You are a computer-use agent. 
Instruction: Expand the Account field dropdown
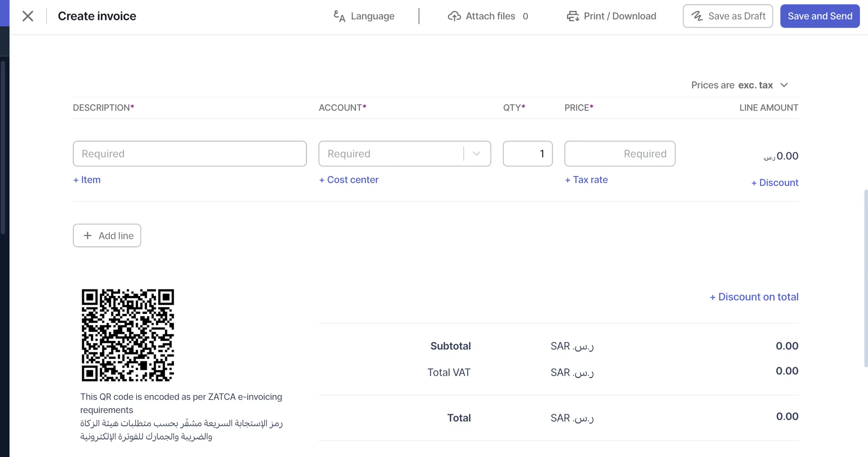(x=476, y=153)
